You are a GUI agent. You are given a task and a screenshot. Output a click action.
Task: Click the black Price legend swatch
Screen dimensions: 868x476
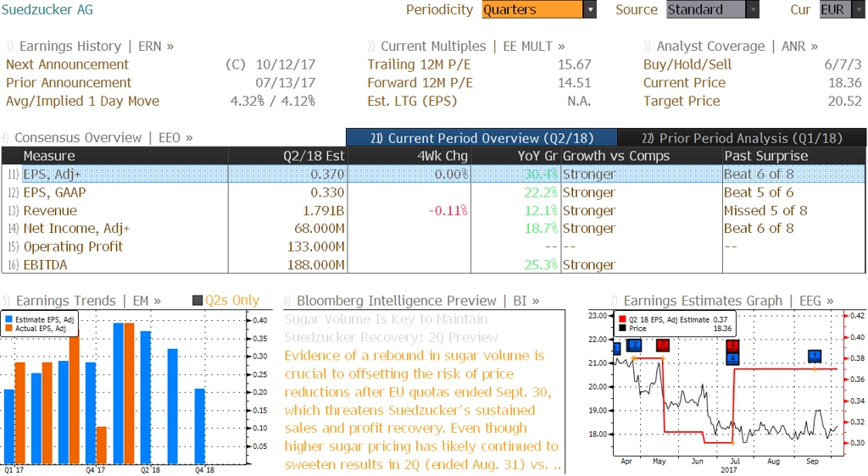click(623, 329)
